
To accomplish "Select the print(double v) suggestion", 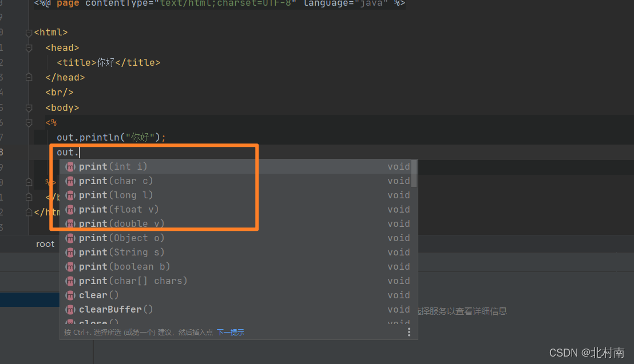I will click(x=114, y=223).
